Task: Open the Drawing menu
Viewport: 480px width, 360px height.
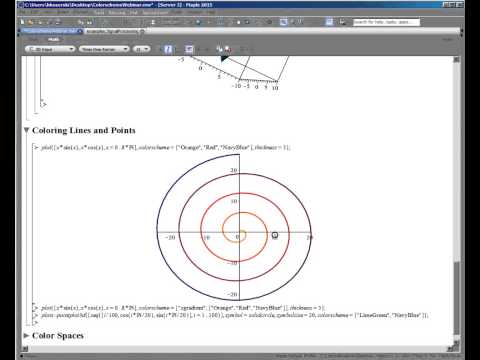Action: pos(117,12)
